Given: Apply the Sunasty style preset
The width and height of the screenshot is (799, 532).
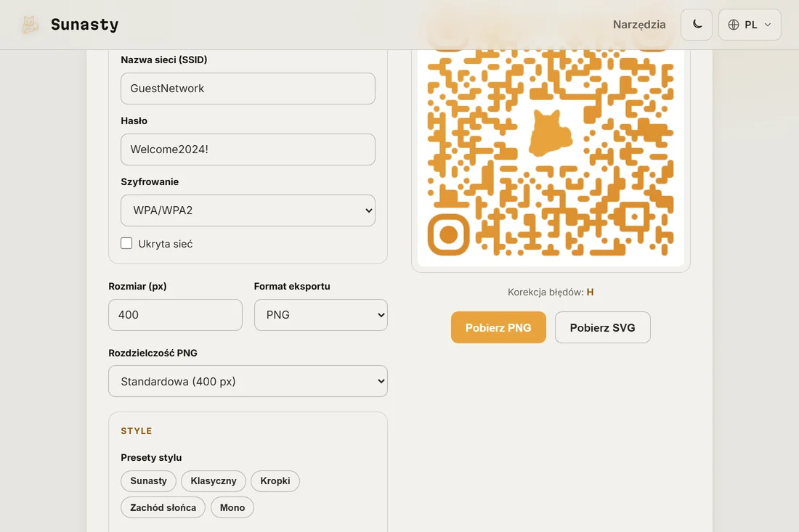Looking at the screenshot, I should [148, 481].
